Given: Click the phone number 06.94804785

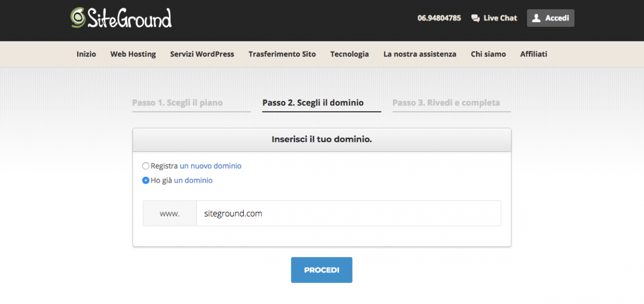Looking at the screenshot, I should coord(439,18).
